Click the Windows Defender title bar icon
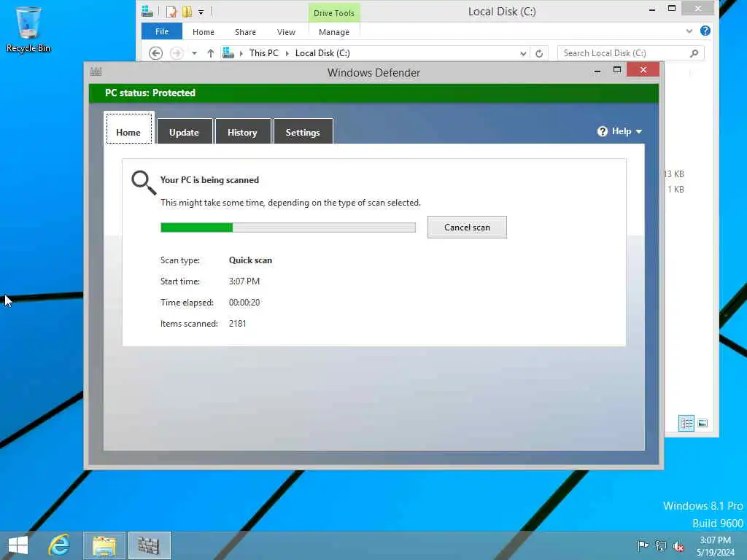747x560 pixels. pos(96,72)
